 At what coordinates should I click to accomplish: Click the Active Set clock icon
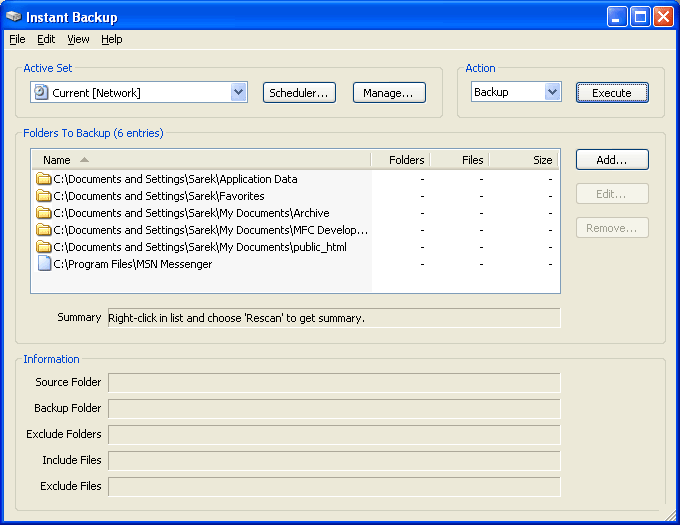(x=41, y=92)
